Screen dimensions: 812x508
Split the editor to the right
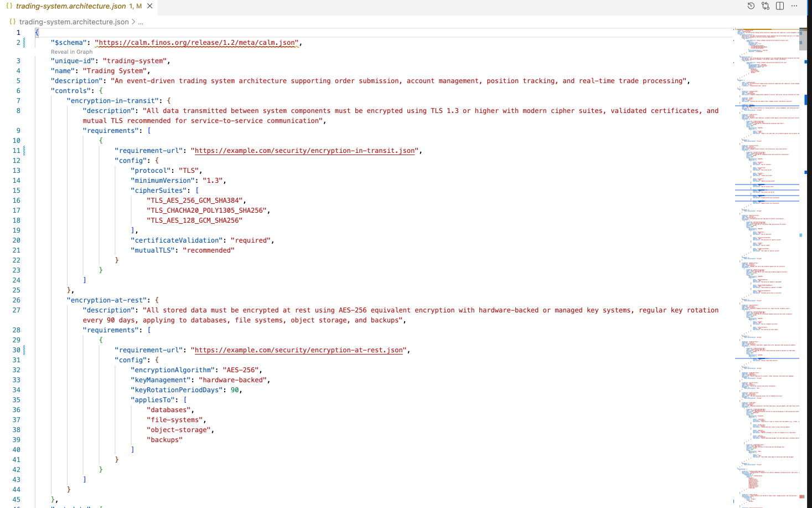(x=780, y=6)
